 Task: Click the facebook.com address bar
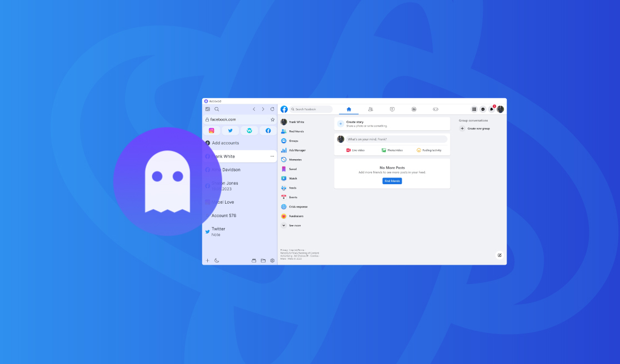click(239, 119)
